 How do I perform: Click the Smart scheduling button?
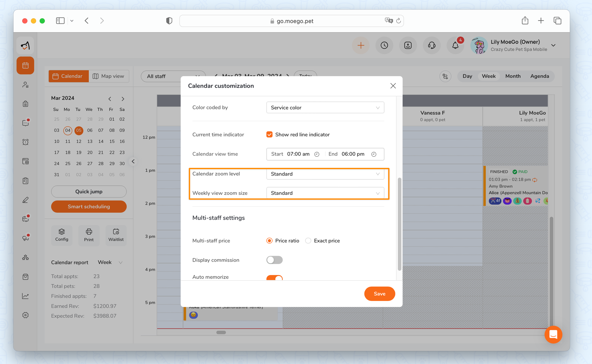click(x=89, y=206)
